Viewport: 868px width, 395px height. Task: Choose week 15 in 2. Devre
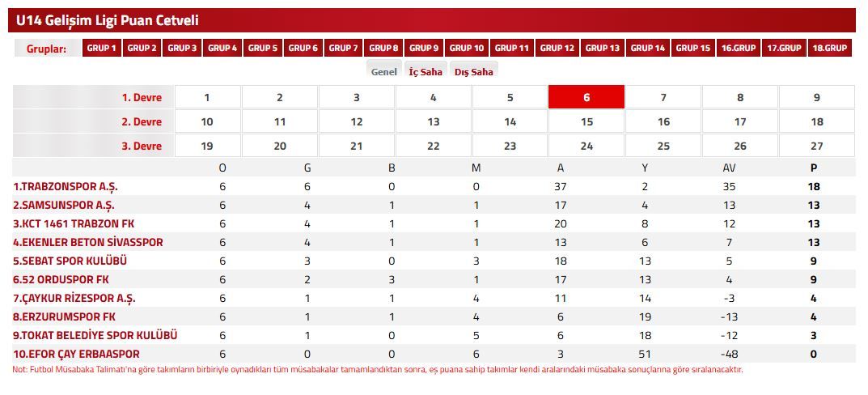[x=586, y=122]
